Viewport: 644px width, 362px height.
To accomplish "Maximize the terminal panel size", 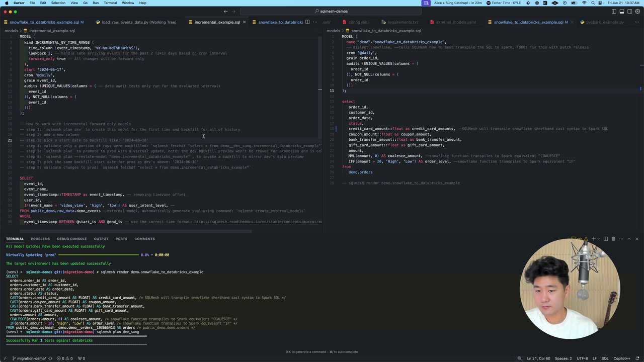I will coord(629,239).
